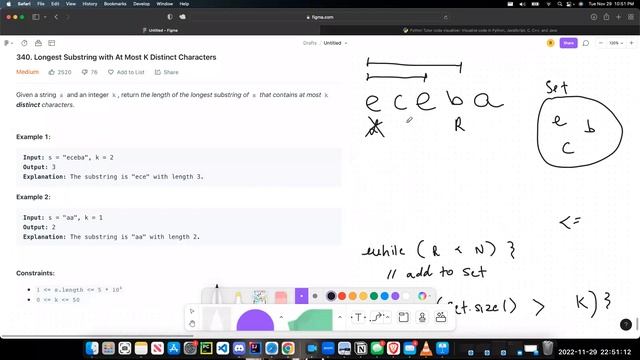This screenshot has width=640, height=360.
Task: Open the 100% zoom level dropdown
Action: point(616,43)
